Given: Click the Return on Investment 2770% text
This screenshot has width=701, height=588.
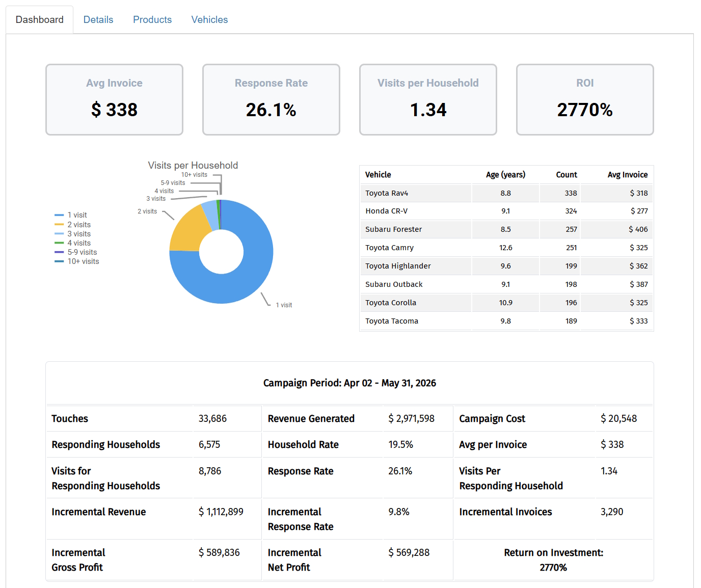Looking at the screenshot, I should (554, 560).
